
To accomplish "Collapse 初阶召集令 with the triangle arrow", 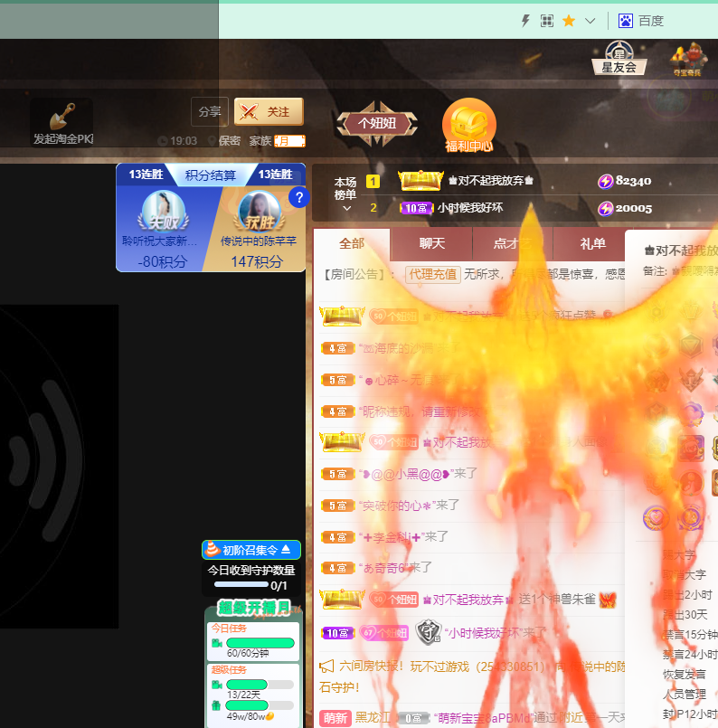I will click(286, 549).
